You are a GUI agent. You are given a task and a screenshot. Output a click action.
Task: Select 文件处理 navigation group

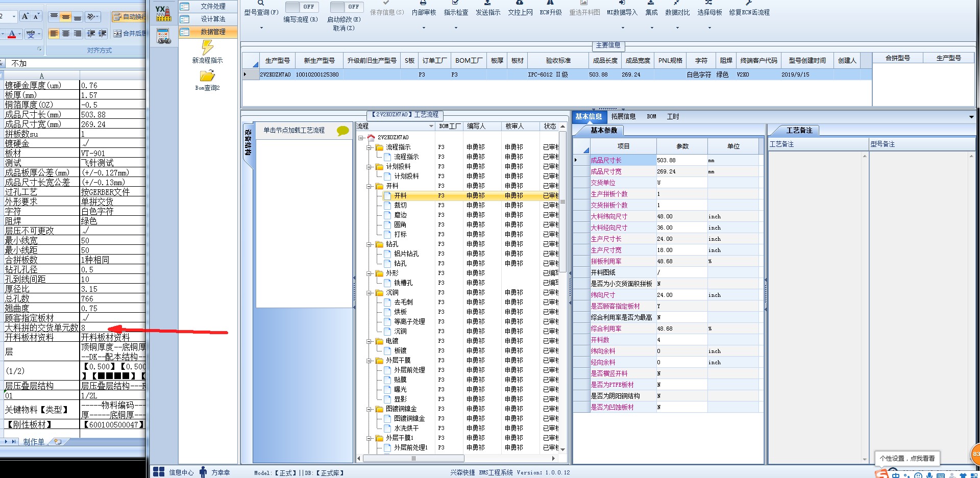[208, 6]
